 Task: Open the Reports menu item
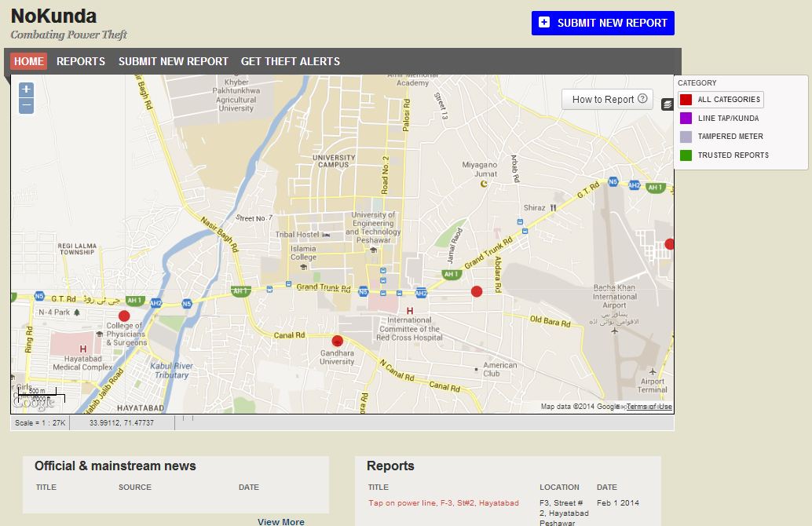[81, 61]
